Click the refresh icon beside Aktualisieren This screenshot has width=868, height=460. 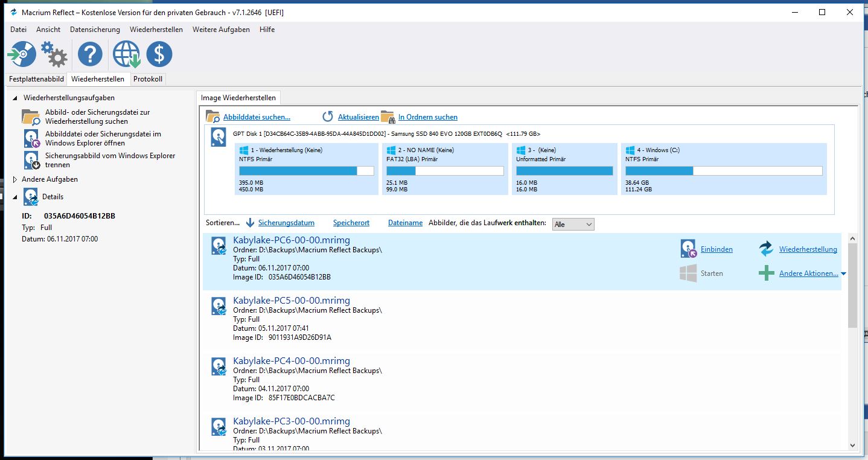(328, 117)
